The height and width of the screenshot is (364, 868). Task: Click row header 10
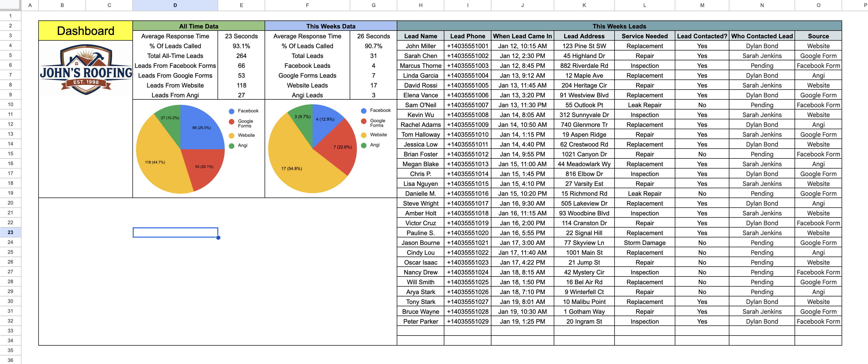[x=10, y=105]
